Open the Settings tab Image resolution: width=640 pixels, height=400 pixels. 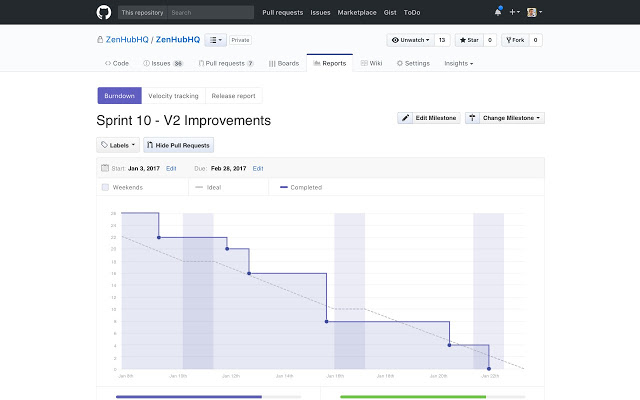pyautogui.click(x=413, y=63)
